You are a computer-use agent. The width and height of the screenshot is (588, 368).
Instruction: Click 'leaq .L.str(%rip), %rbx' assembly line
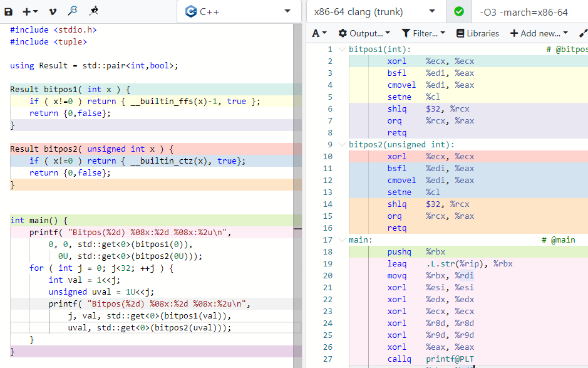pyautogui.click(x=450, y=264)
